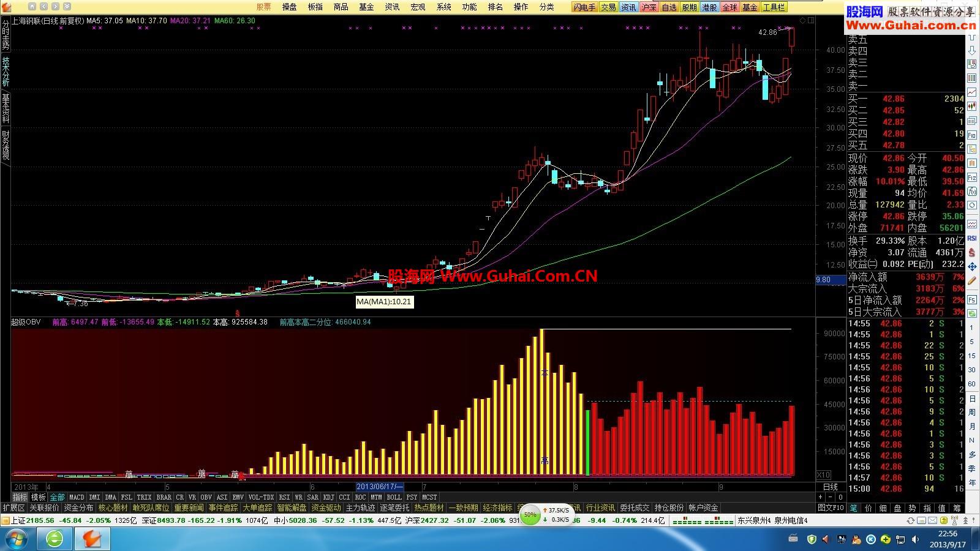Open the 资金分布 tab
Image resolution: width=980 pixels, height=551 pixels.
78,508
